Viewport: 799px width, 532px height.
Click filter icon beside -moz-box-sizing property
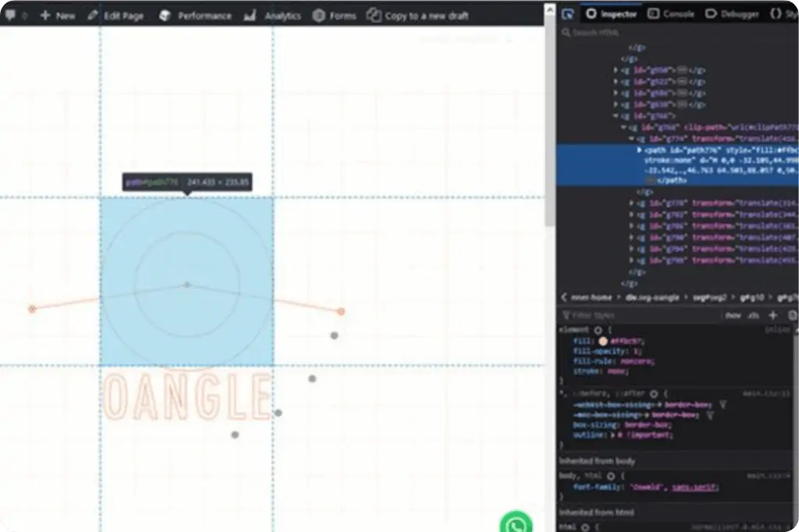pyautogui.click(x=710, y=415)
